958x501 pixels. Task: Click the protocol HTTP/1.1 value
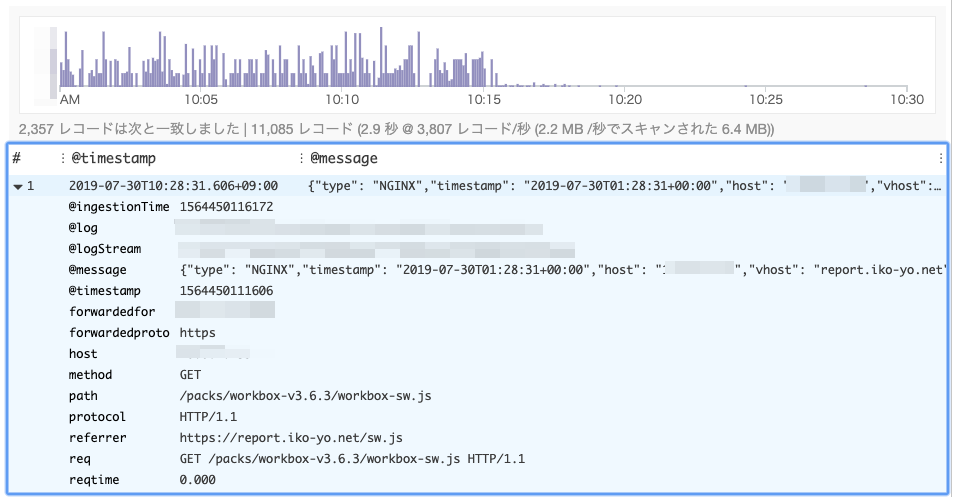208,417
